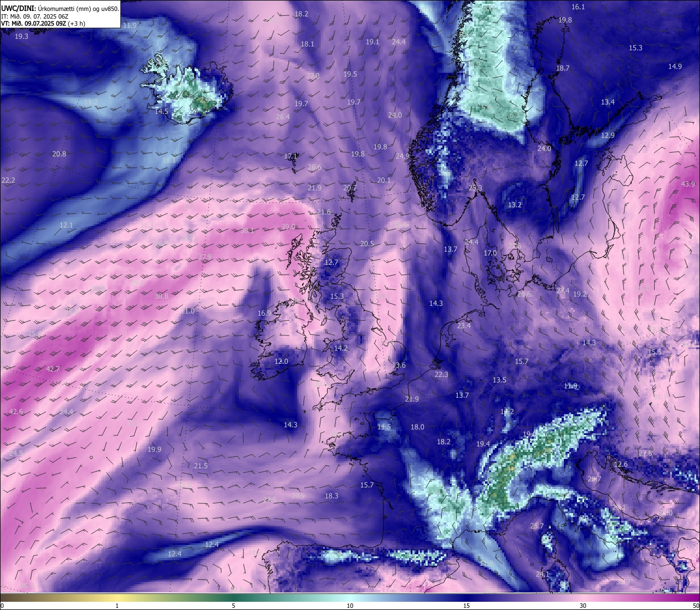Screen dimensions: 700x610
Task: Click the 43.9 value at the eastern edge
Action: (x=688, y=184)
